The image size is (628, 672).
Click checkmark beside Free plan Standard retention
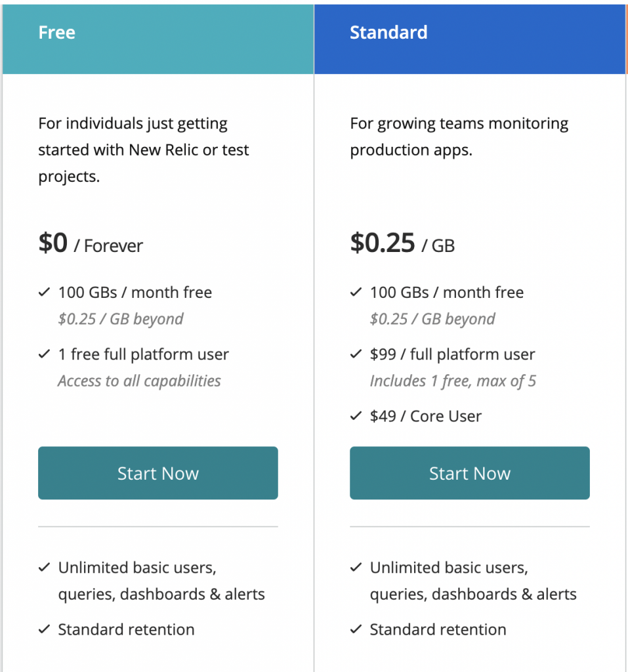[44, 629]
